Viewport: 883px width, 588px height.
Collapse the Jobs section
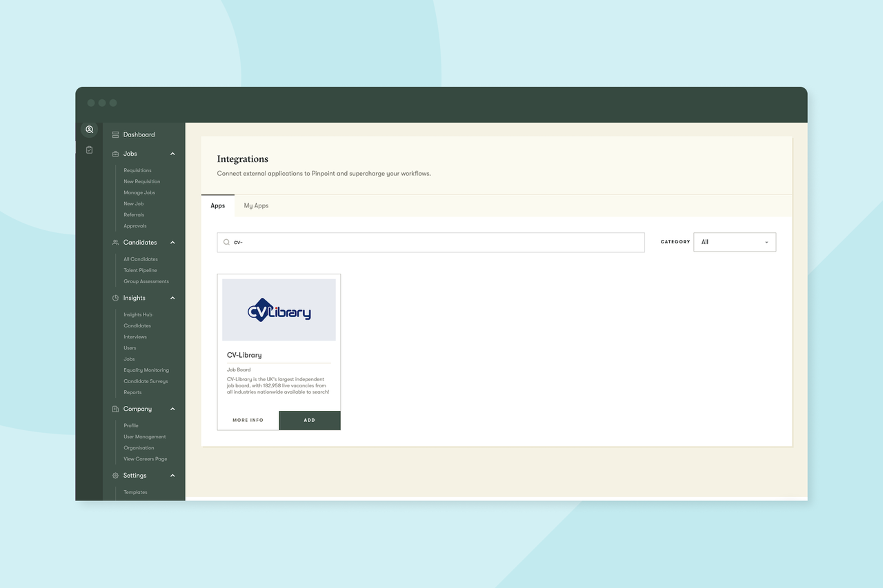[x=173, y=153]
